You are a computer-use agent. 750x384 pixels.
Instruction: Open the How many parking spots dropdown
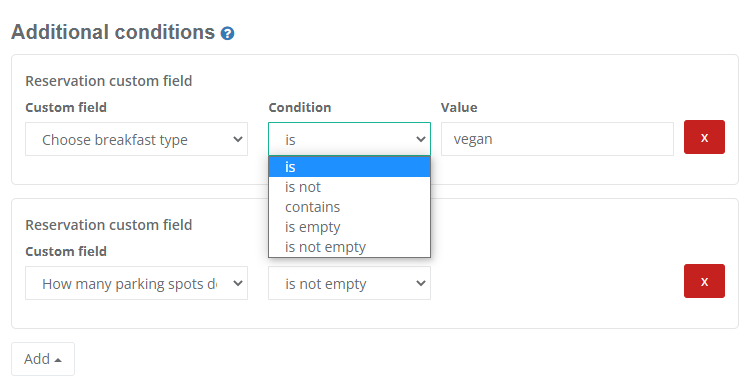(x=136, y=283)
